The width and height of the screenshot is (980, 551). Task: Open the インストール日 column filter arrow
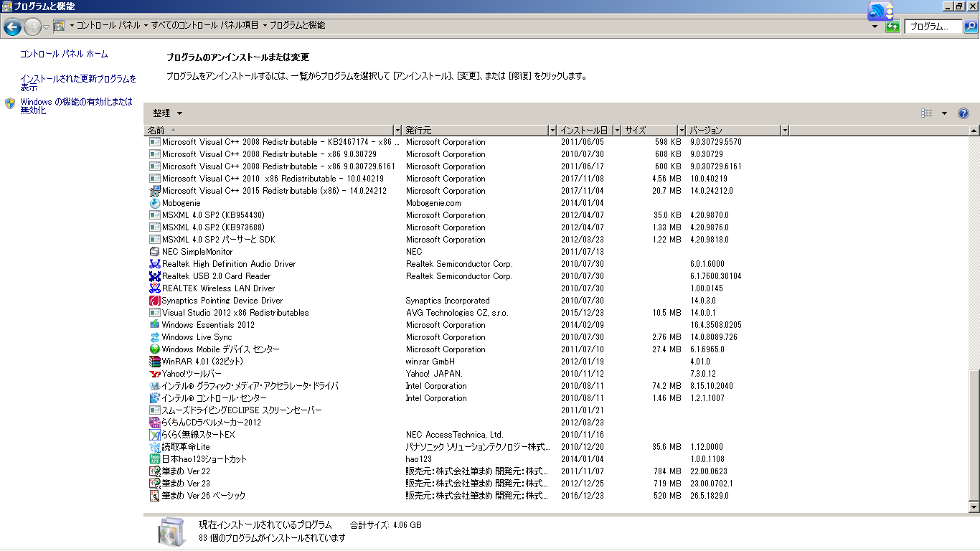tap(617, 131)
